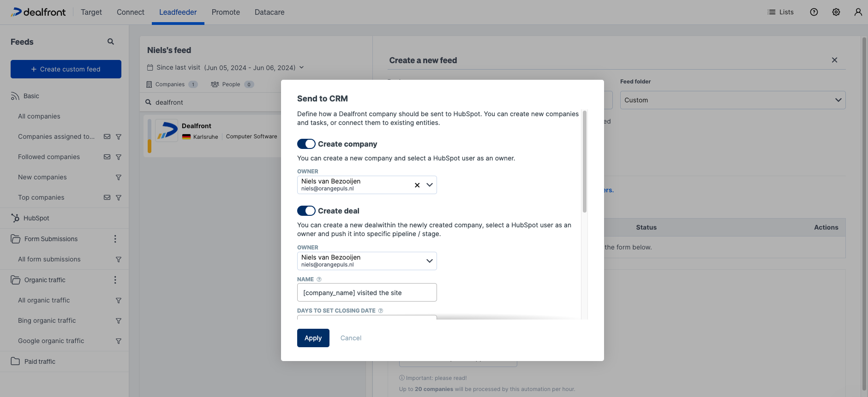Clear the Create company owner selection
Viewport: 868px width, 397px height.
[x=417, y=185]
